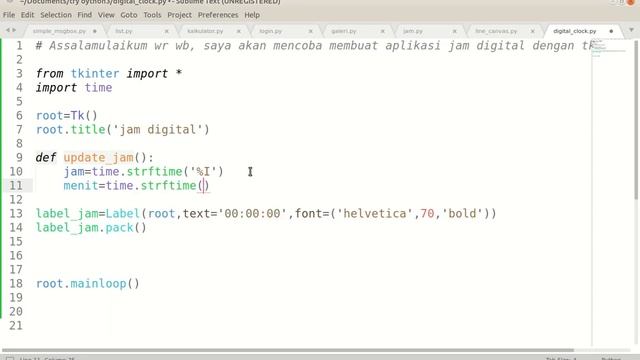Click 'time' in the import line 4
Viewport: 640px width, 360px height.
point(98,87)
